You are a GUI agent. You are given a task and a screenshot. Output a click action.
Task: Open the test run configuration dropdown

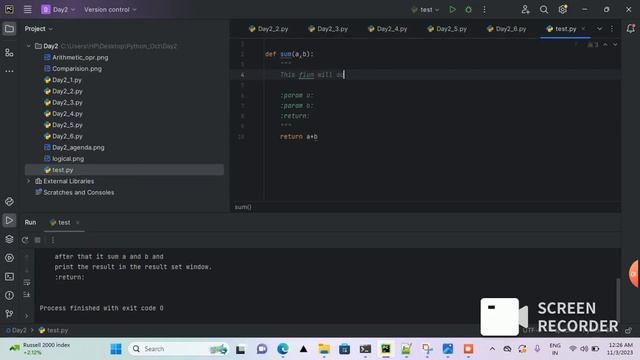(x=425, y=9)
